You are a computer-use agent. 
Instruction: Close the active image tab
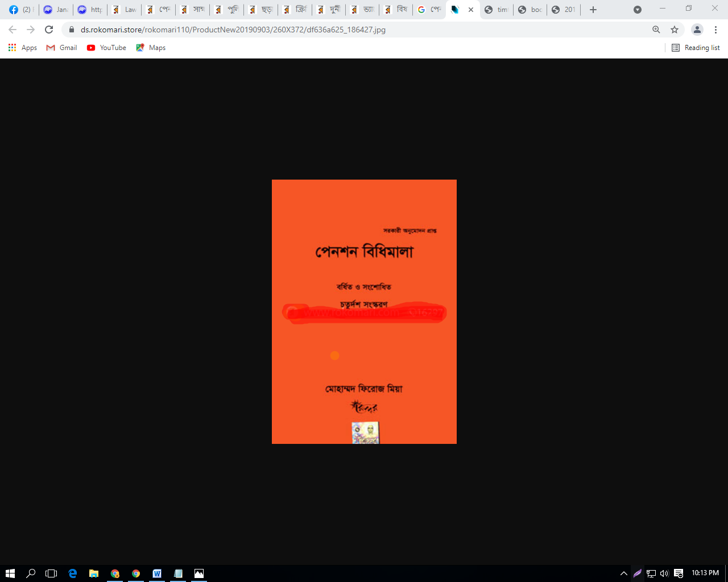tap(471, 10)
